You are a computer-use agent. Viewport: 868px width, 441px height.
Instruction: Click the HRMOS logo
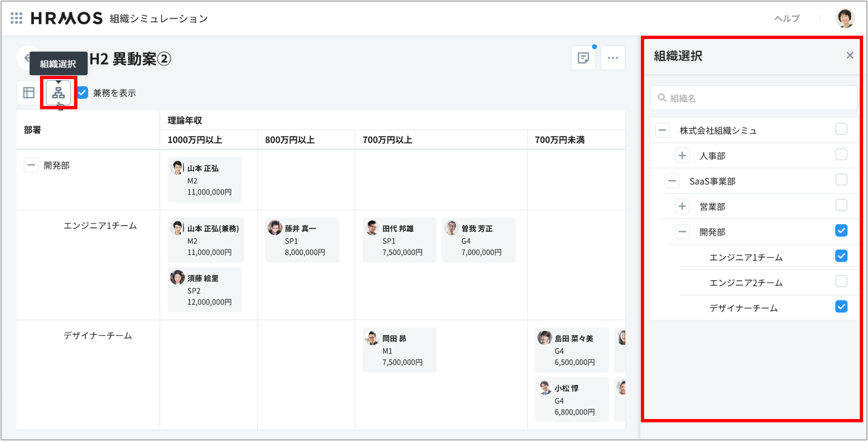click(x=66, y=18)
